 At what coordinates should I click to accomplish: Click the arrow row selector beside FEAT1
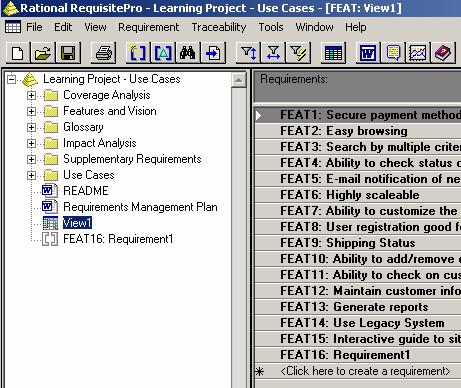[x=259, y=115]
